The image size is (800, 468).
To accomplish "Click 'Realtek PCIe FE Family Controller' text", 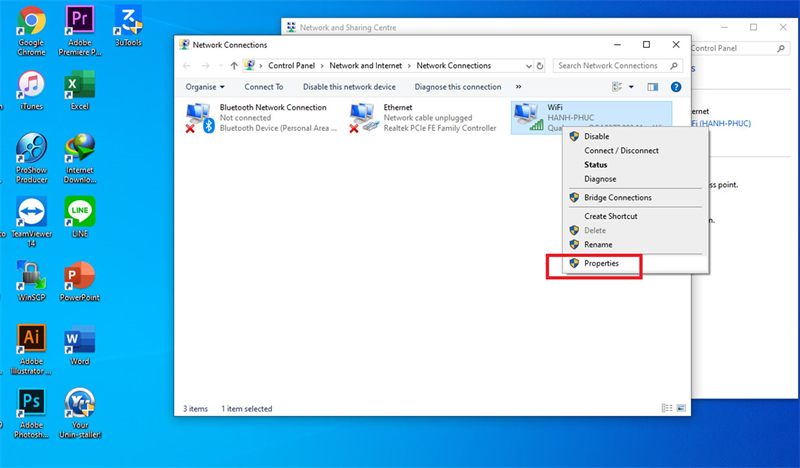I will tap(440, 128).
